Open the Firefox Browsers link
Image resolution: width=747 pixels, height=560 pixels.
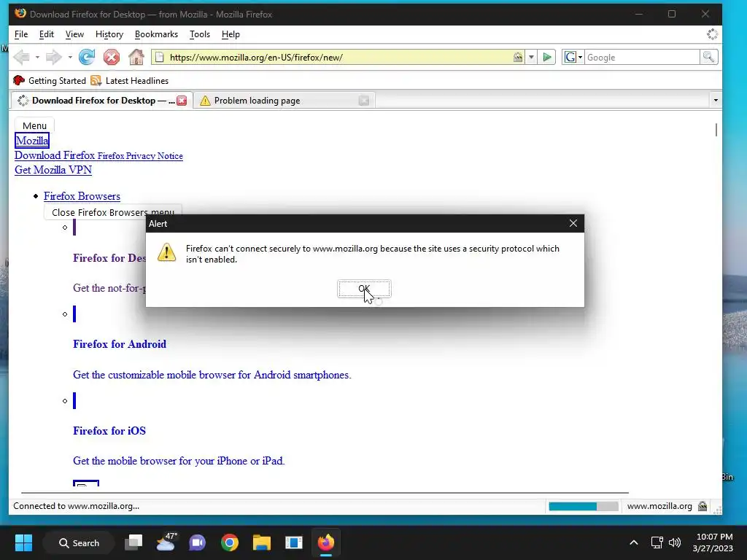[82, 196]
